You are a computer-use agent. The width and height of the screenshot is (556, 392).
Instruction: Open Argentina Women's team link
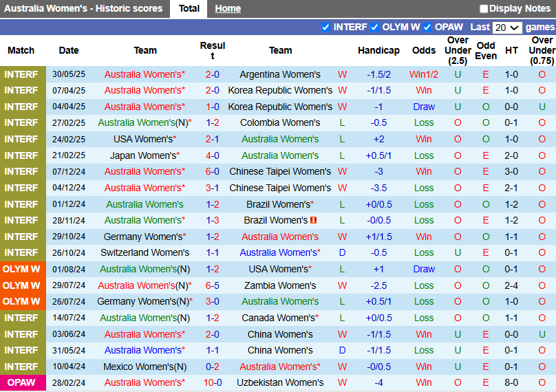pyautogui.click(x=280, y=74)
